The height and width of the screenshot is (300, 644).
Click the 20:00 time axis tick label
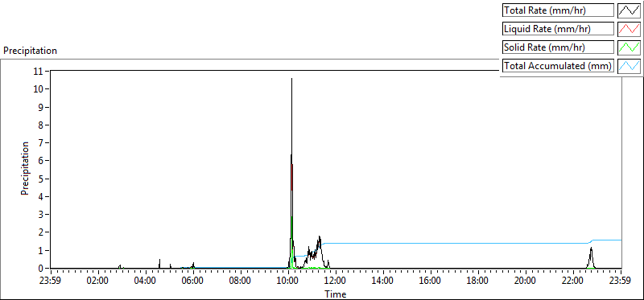pos(526,282)
